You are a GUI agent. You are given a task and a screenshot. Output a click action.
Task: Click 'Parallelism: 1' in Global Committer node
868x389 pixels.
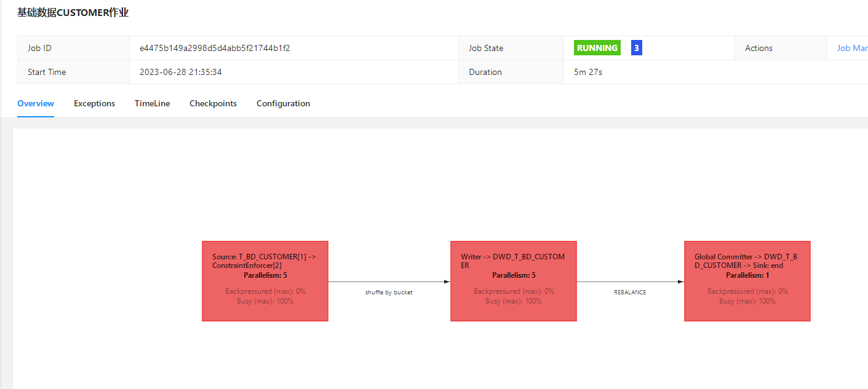coord(747,275)
